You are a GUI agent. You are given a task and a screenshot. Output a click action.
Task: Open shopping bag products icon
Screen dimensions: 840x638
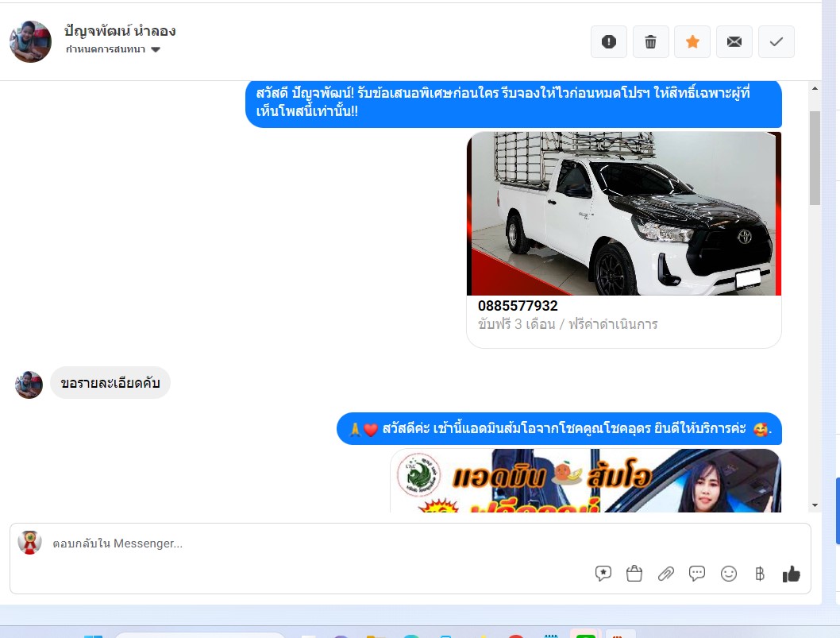coord(634,574)
